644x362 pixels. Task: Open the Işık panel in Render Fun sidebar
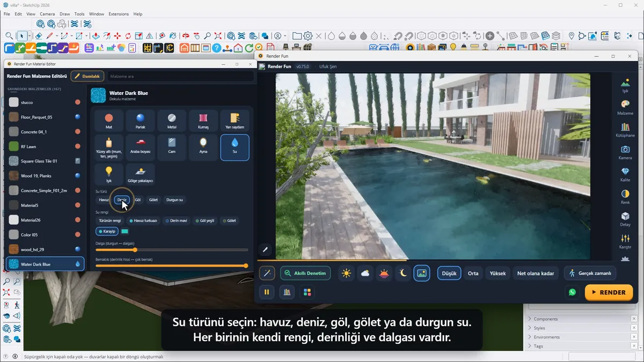click(625, 85)
